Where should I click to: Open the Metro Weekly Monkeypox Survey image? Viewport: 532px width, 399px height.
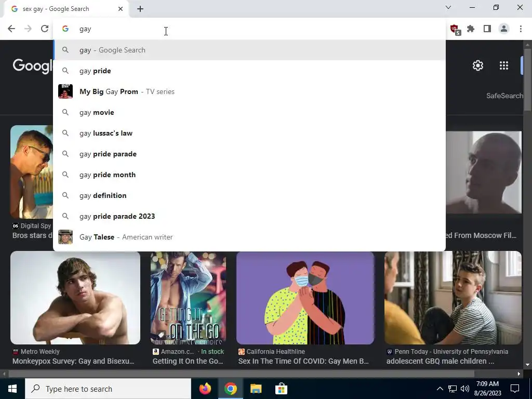click(75, 298)
